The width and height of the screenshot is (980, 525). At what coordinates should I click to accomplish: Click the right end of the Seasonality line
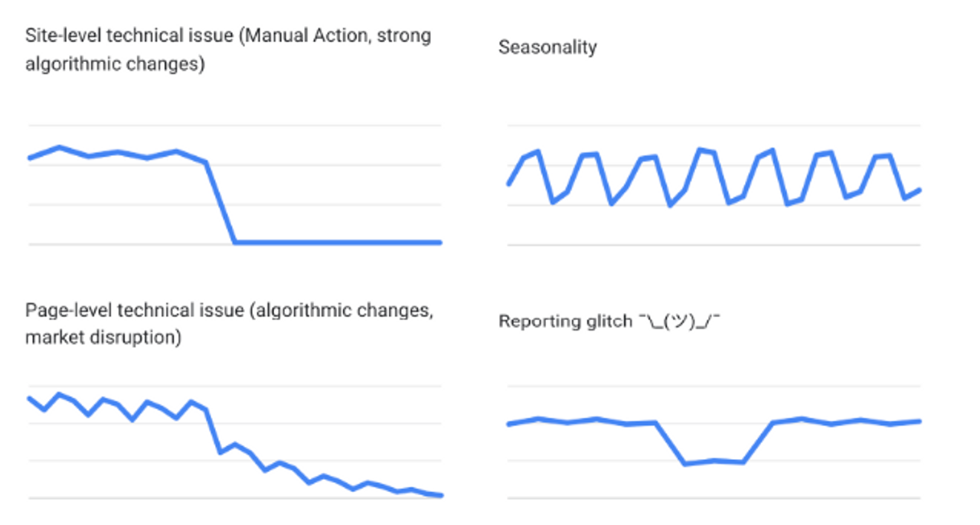(919, 189)
